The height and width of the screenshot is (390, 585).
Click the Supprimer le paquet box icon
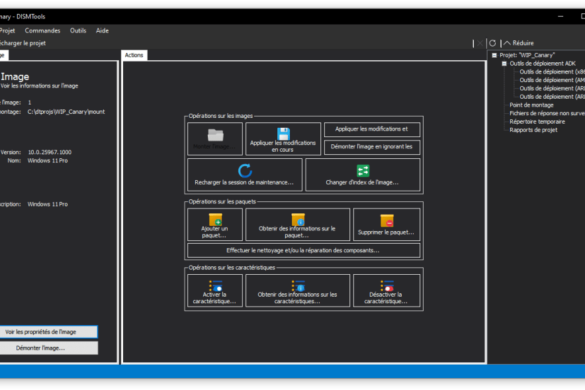[x=387, y=220]
